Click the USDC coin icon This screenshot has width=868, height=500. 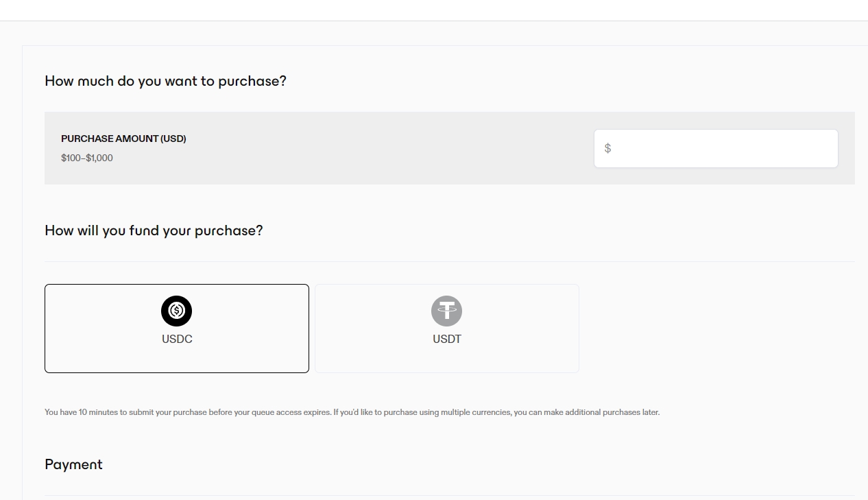pyautogui.click(x=177, y=311)
